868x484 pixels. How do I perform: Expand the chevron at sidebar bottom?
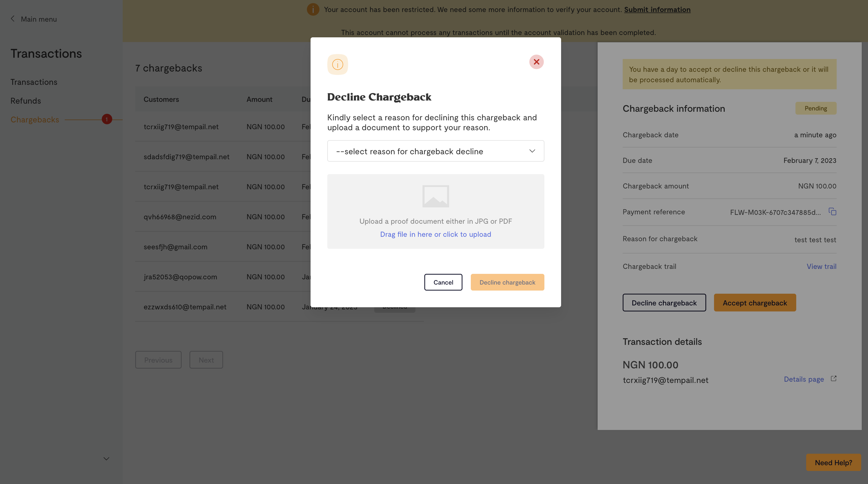pos(106,459)
